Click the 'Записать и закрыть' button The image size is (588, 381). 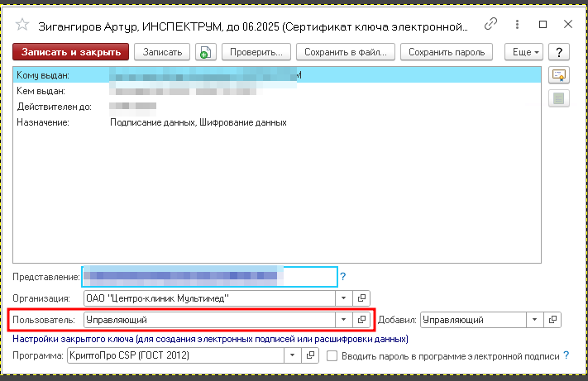coord(71,52)
